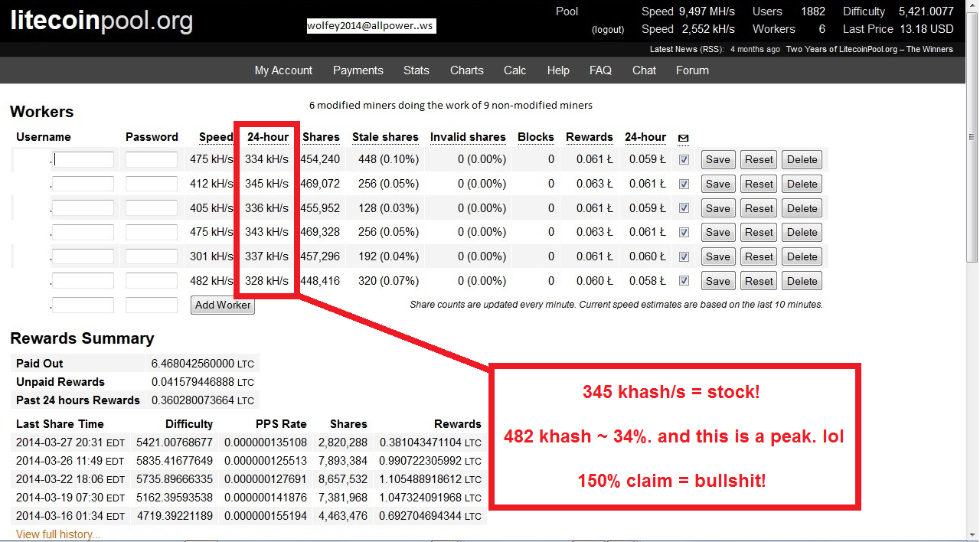
Task: Click the Blocks column header
Action: [x=536, y=138]
